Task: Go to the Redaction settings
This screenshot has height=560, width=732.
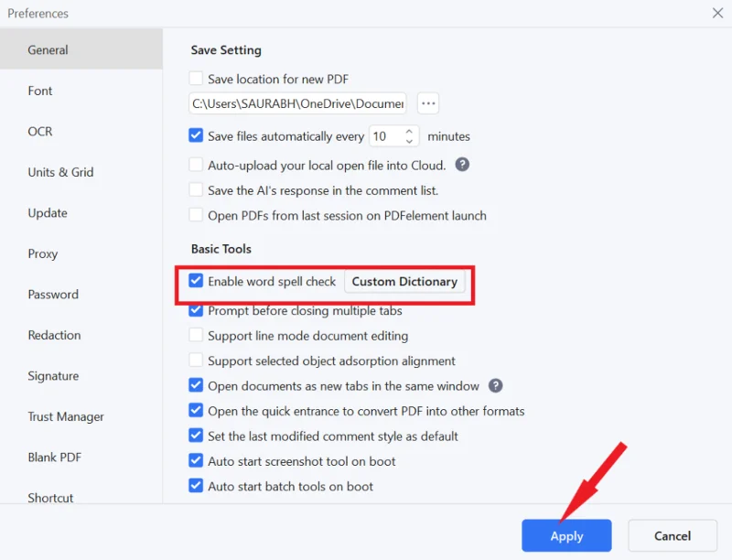Action: 54,335
